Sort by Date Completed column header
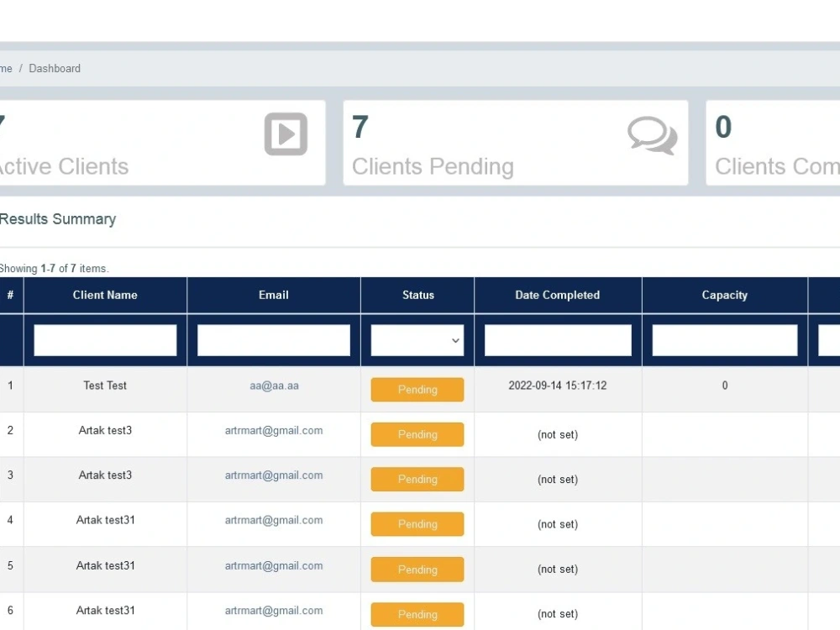 point(557,295)
